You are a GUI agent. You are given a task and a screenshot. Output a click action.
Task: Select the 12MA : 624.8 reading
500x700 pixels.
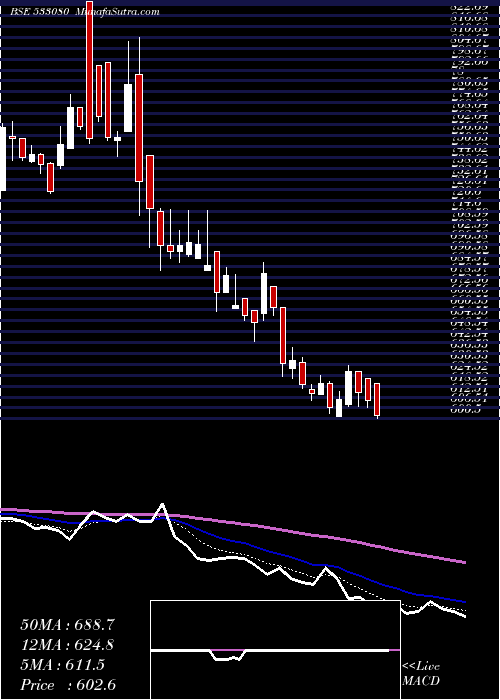tap(67, 645)
